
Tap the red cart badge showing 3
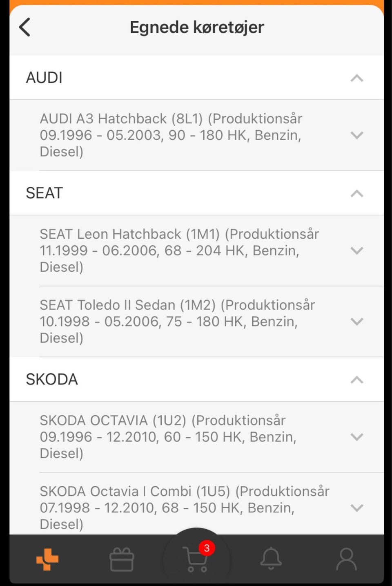[x=207, y=548]
